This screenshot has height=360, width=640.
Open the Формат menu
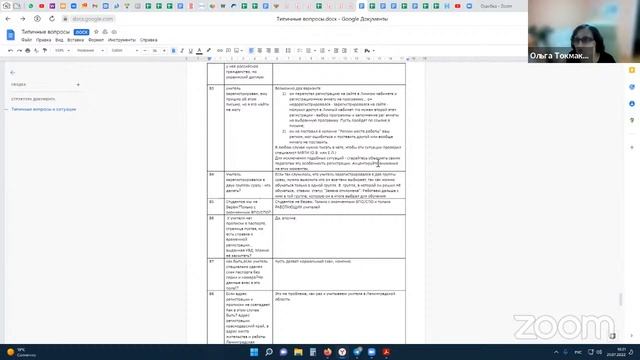[96, 40]
